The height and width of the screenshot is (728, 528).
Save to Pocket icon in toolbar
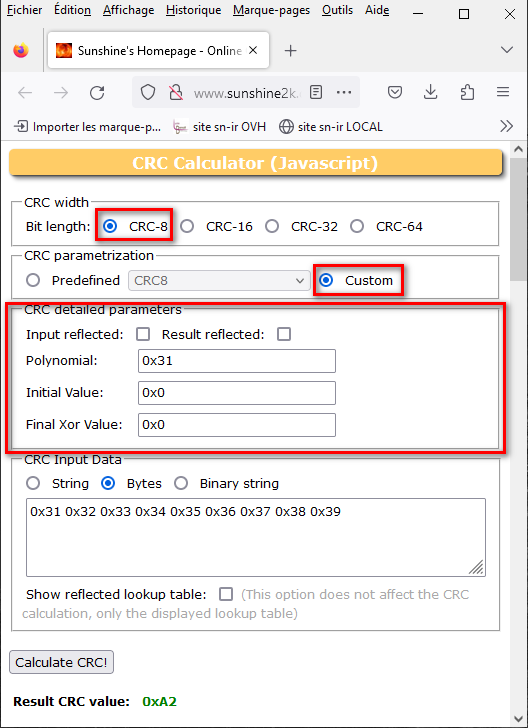pyautogui.click(x=395, y=92)
